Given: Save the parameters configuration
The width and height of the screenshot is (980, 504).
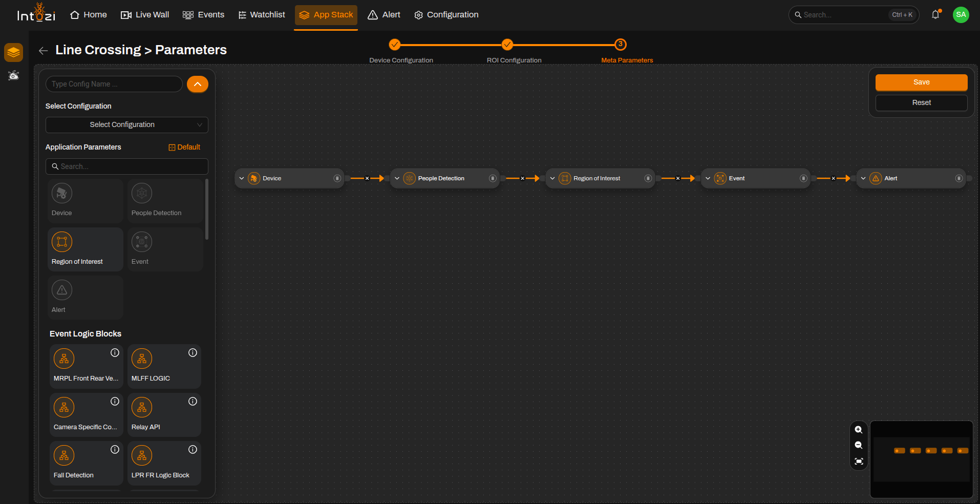Looking at the screenshot, I should pyautogui.click(x=921, y=82).
